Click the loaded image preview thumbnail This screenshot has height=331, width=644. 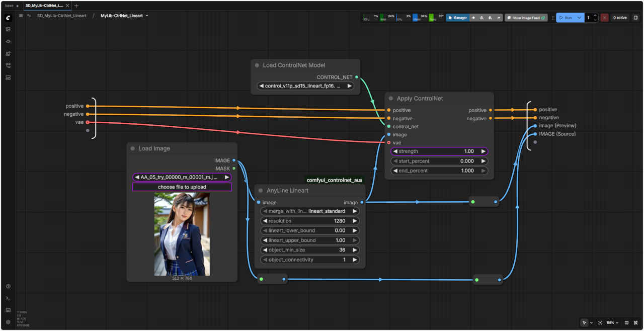tap(182, 234)
